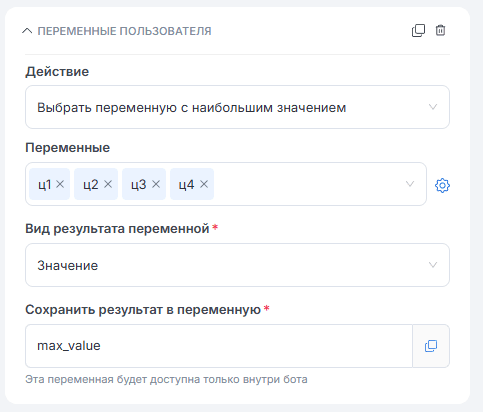This screenshot has height=412, width=483.
Task: Remove the ц2 variable tag
Action: (108, 184)
